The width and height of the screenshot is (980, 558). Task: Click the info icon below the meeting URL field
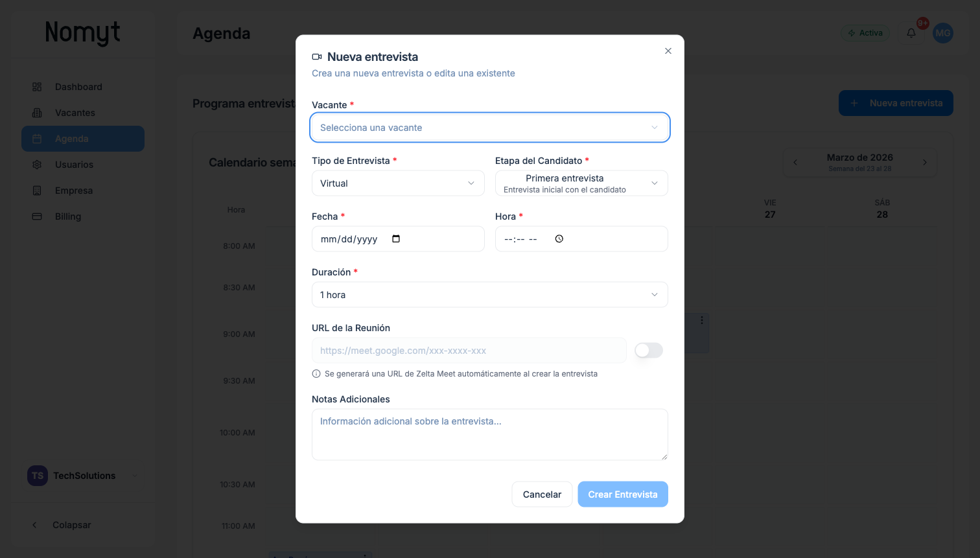click(316, 373)
